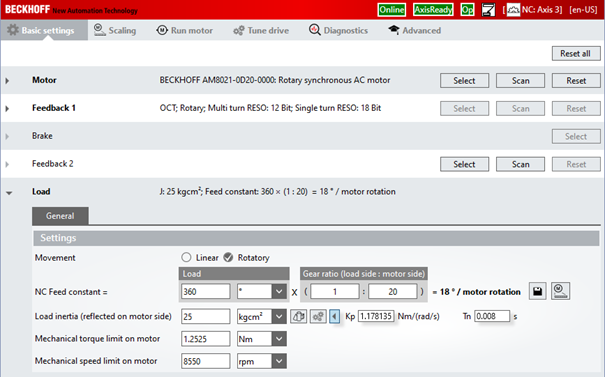Screen dimensions: 605x377
Task: Collapse the Load section
Action: pos(9,193)
